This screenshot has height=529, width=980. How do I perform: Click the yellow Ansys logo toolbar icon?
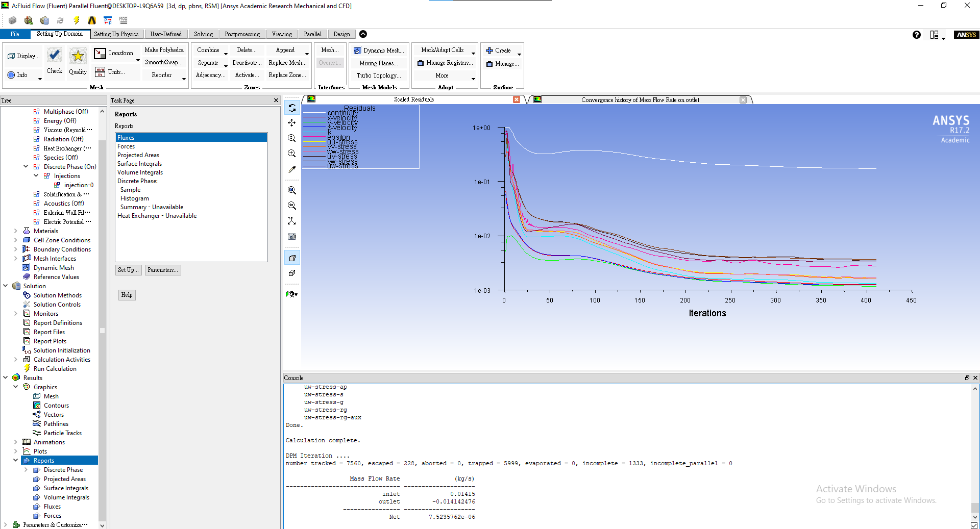(92, 20)
